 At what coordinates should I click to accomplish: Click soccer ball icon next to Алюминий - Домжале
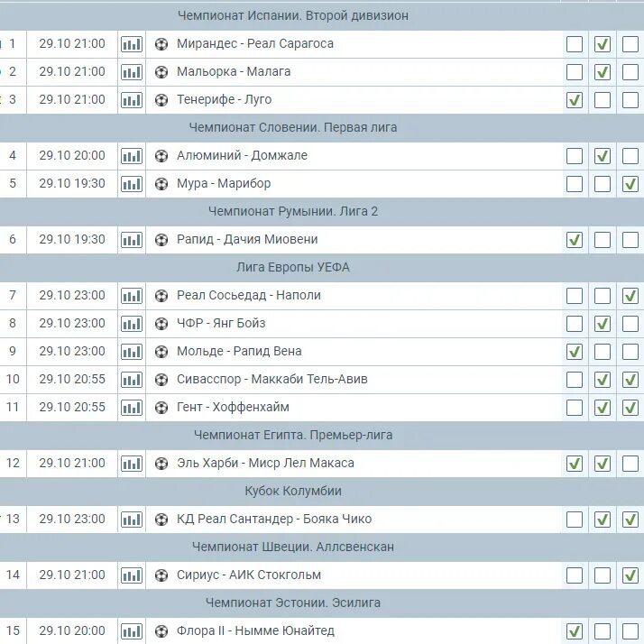pyautogui.click(x=161, y=156)
